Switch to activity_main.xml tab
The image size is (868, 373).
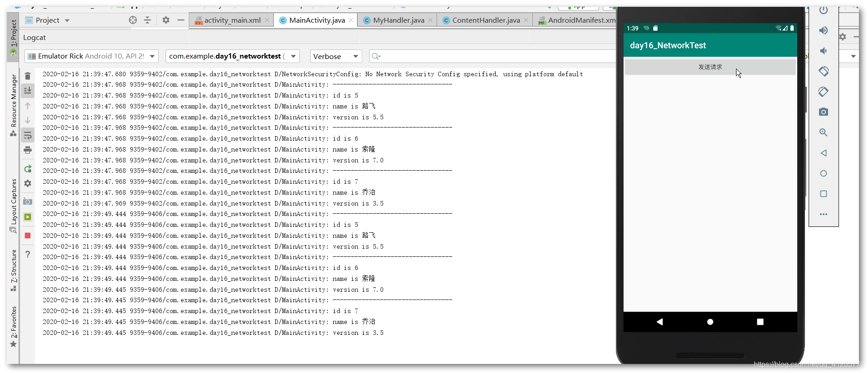click(232, 20)
